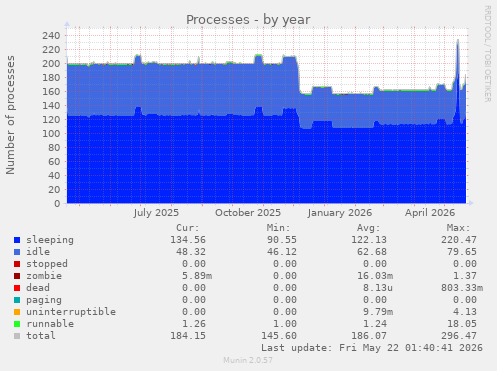
Task: Click total minimum value 145.60
Action: click(x=279, y=336)
